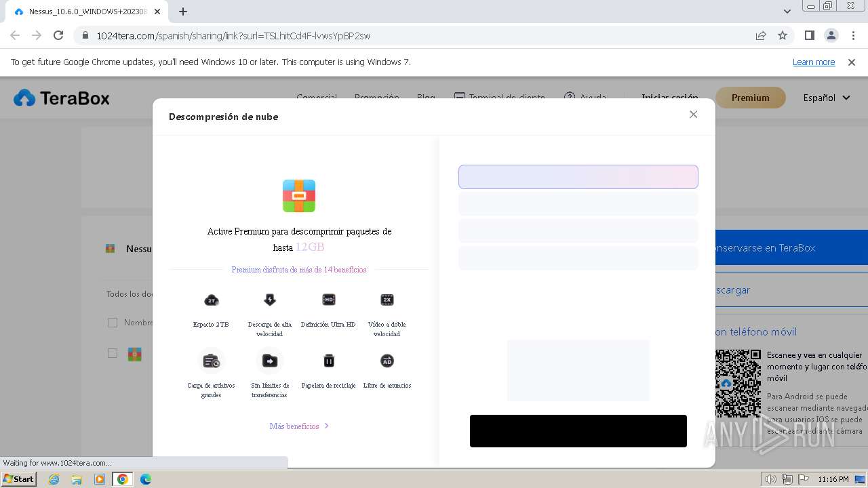Click the archive file icon in list

pyautogui.click(x=135, y=354)
